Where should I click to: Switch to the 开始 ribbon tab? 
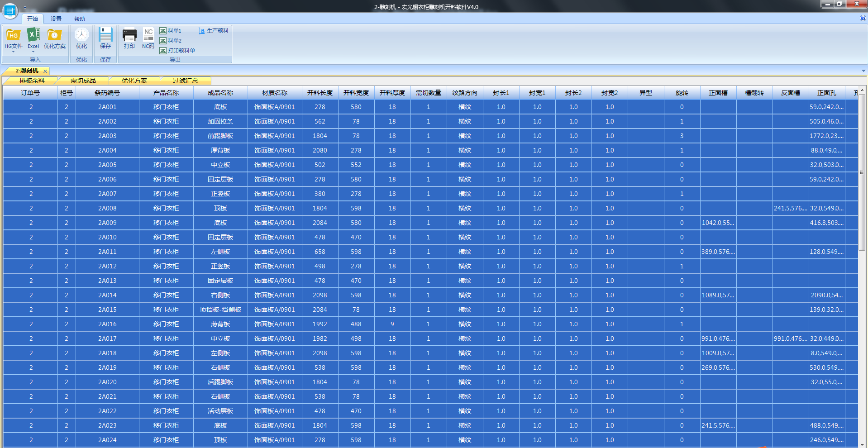(33, 19)
